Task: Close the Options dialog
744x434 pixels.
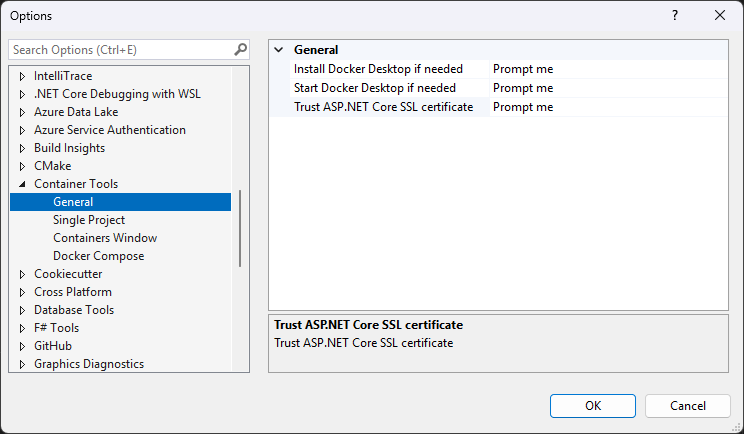Action: coord(720,15)
